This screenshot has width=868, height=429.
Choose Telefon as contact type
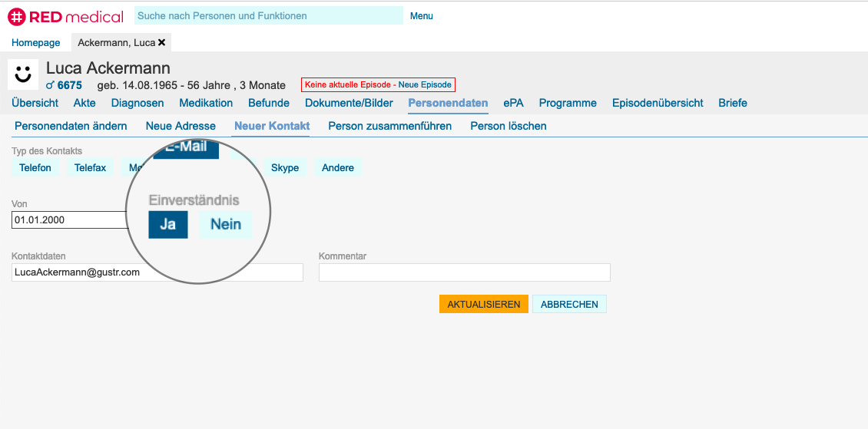click(x=35, y=167)
